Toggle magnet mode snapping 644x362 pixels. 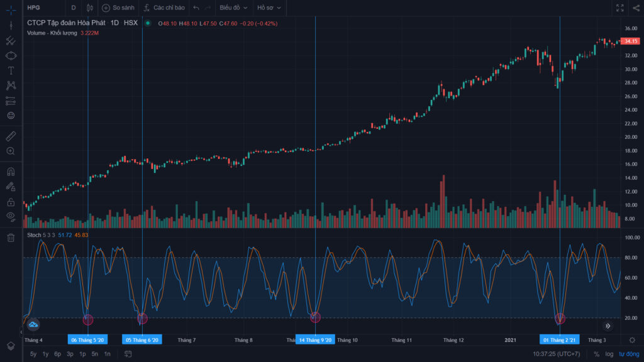point(11,172)
